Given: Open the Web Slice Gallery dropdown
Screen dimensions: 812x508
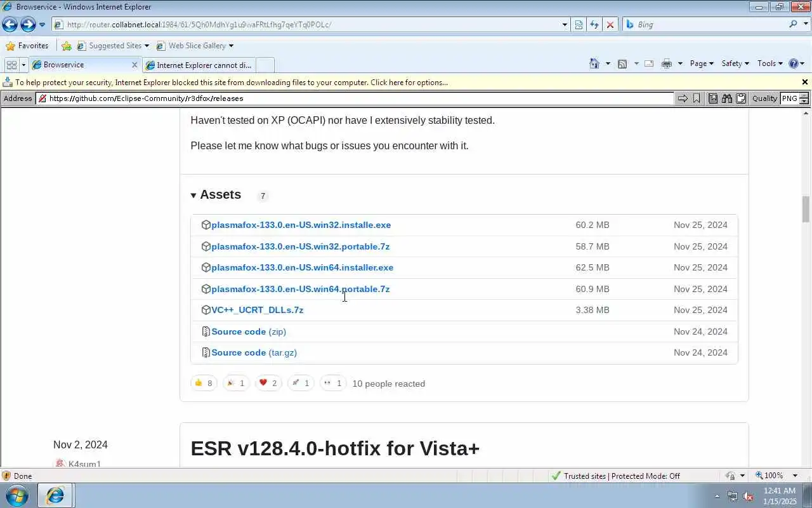Looking at the screenshot, I should (195, 46).
